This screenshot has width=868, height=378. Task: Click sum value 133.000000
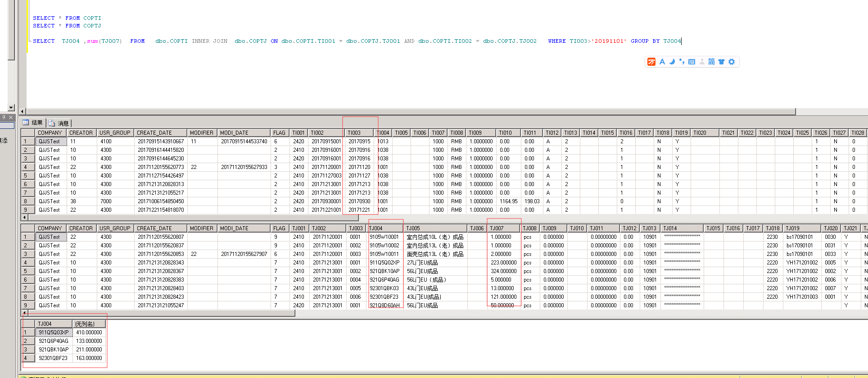coord(89,341)
